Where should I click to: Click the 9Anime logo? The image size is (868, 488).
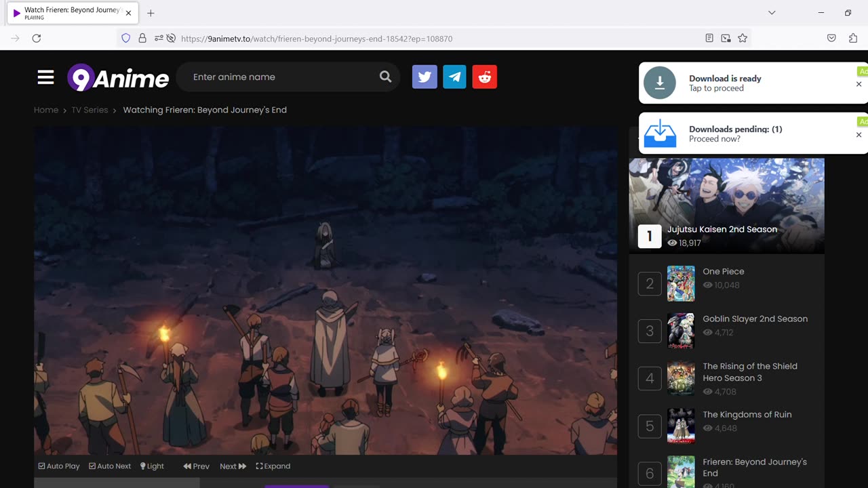click(118, 78)
